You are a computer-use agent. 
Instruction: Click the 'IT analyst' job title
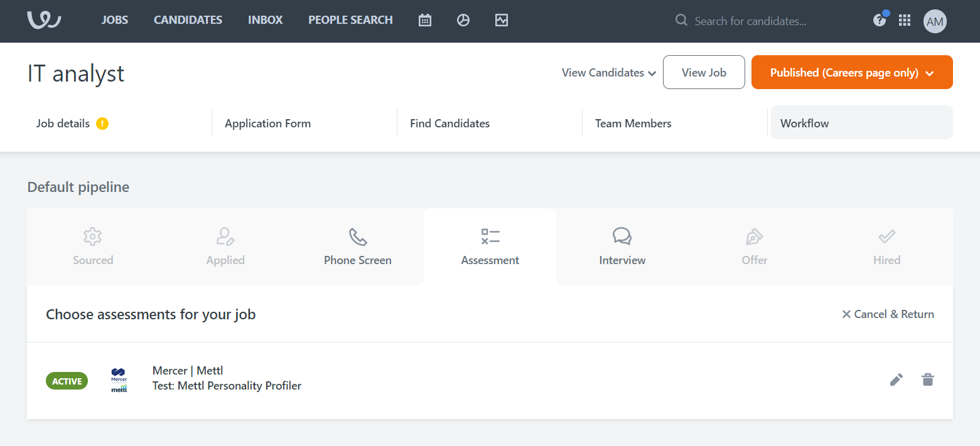(x=76, y=73)
